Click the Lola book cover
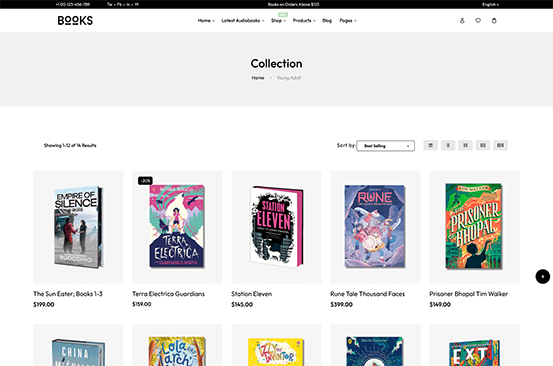553x366 pixels. pyautogui.click(x=177, y=351)
